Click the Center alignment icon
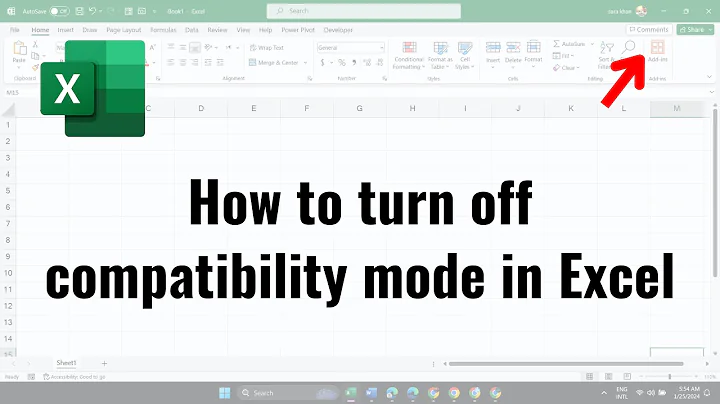The width and height of the screenshot is (720, 404). click(183, 62)
